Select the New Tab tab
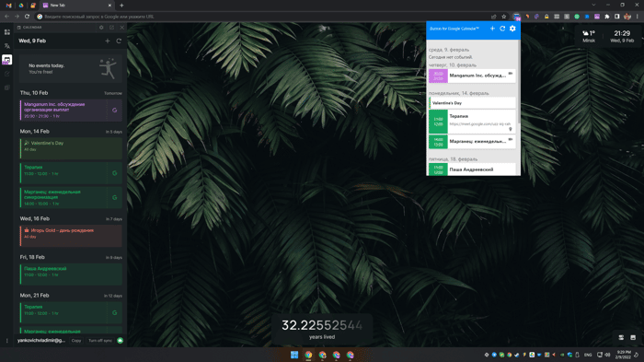644x362 pixels. point(76,6)
